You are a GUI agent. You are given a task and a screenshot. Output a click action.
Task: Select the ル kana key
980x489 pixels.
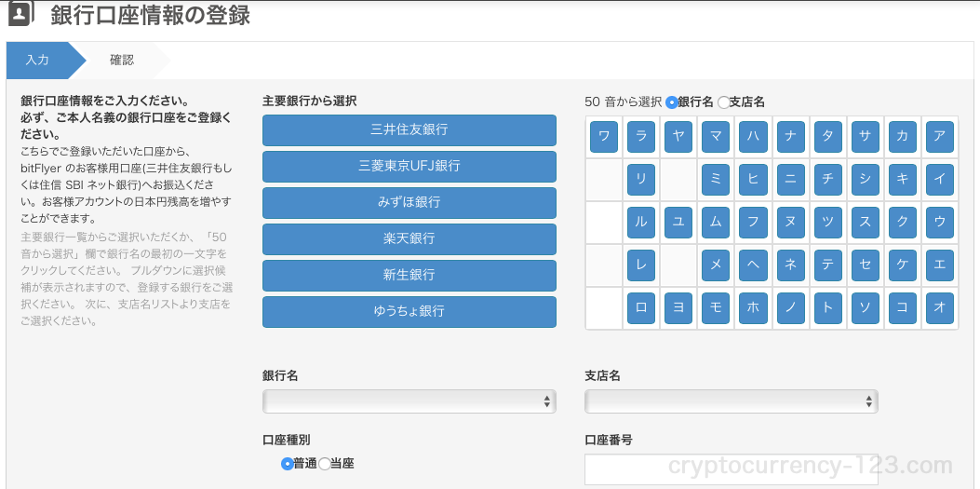pos(641,223)
